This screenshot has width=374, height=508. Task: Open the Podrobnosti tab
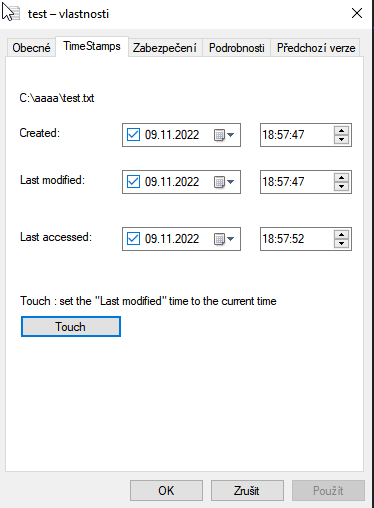point(237,48)
